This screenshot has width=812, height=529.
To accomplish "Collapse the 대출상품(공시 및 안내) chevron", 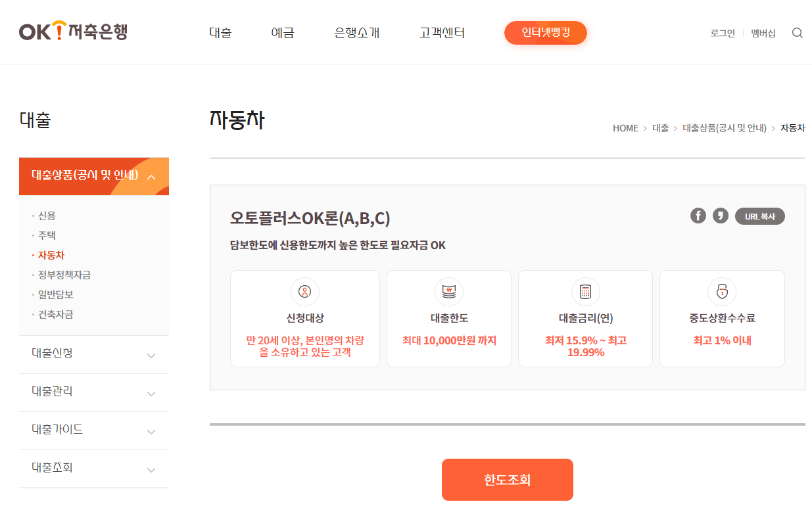I will click(151, 177).
